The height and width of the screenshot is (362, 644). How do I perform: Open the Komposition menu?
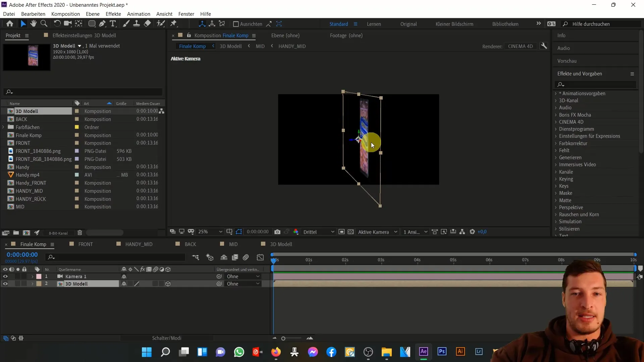point(65,14)
